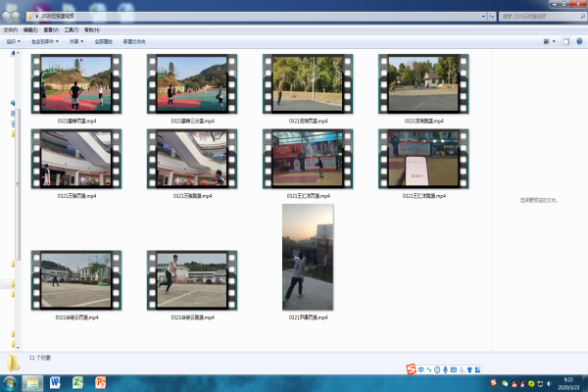Open the 文件(F) menu
Screen dimensions: 588x392
[10, 30]
